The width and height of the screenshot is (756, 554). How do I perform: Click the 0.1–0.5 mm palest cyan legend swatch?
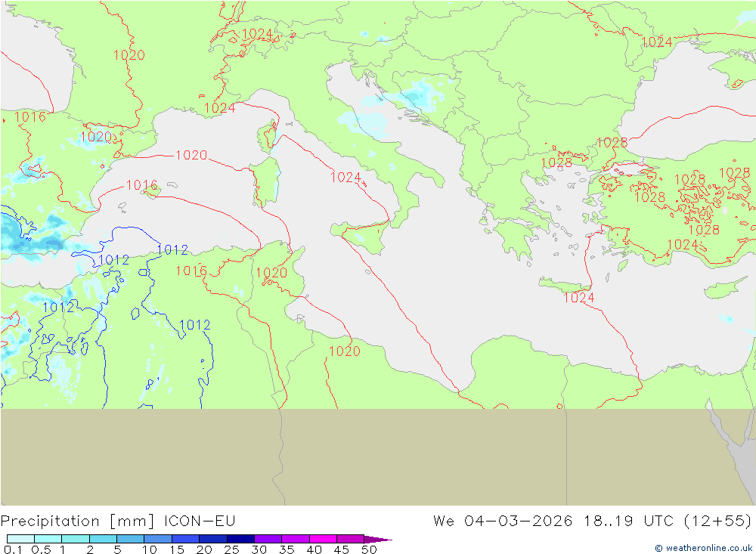(20, 539)
